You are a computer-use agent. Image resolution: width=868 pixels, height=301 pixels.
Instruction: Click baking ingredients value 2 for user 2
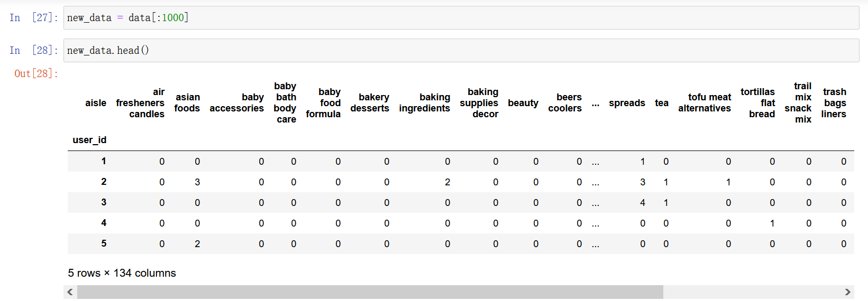tap(447, 182)
